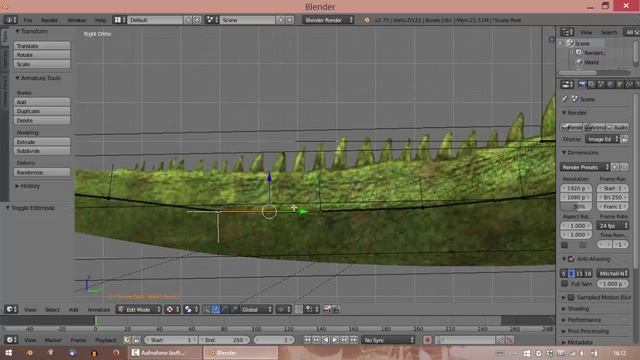Add a new screen layout with plus button
The width and height of the screenshot is (640, 360).
tap(188, 20)
